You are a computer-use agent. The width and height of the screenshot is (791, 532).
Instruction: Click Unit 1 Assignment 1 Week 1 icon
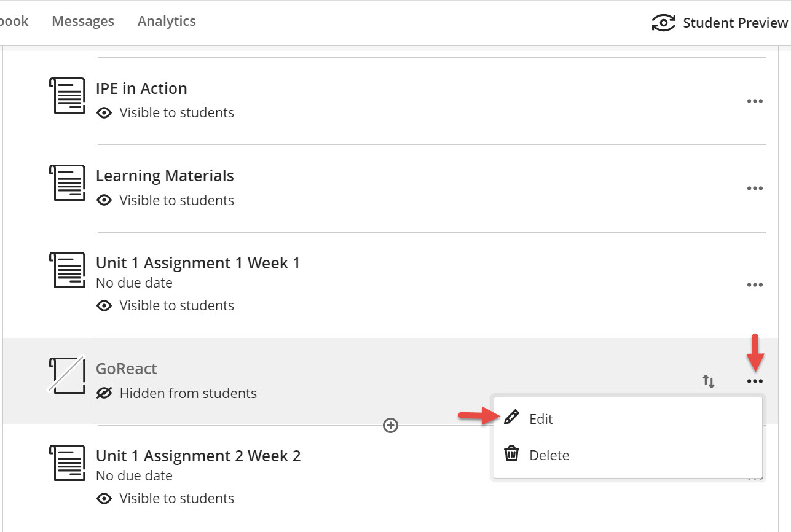point(67,270)
